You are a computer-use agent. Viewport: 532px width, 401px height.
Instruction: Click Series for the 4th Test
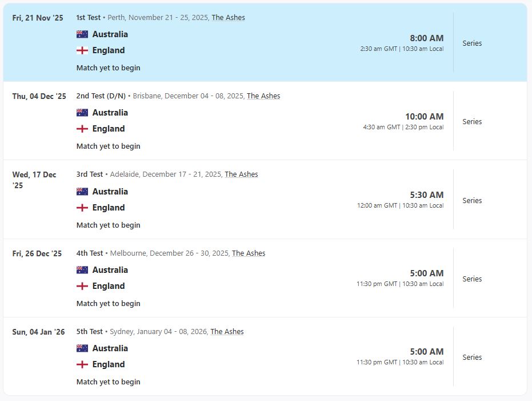pyautogui.click(x=472, y=279)
